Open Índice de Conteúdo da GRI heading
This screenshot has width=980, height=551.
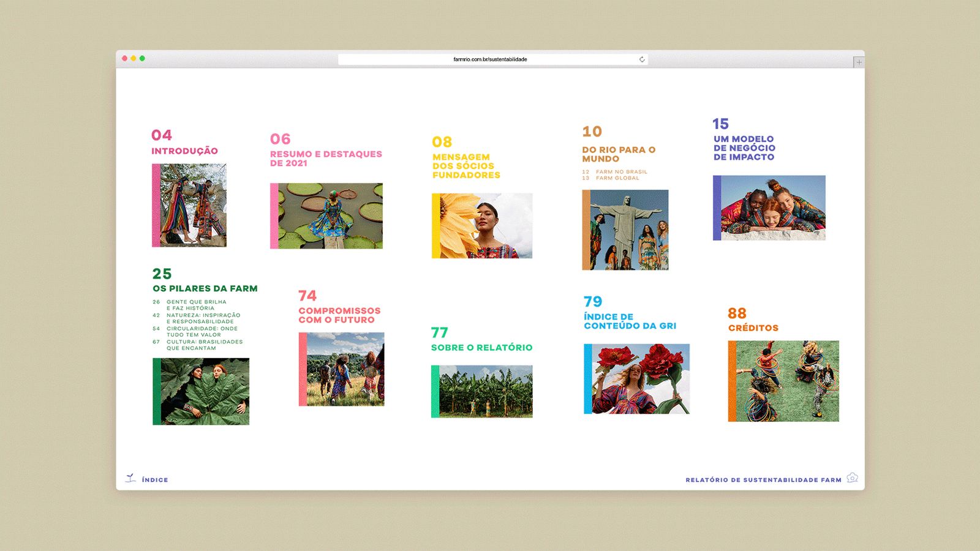[630, 321]
